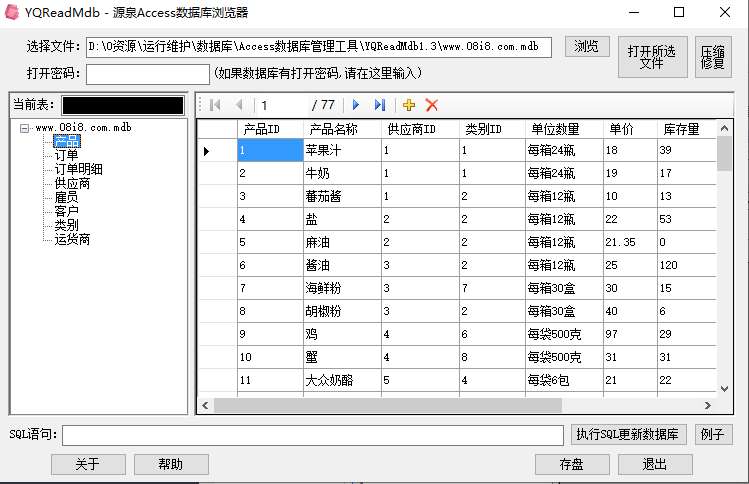Screen dimensions: 749x484
Task: Click 关于 about button
Action: (x=88, y=464)
